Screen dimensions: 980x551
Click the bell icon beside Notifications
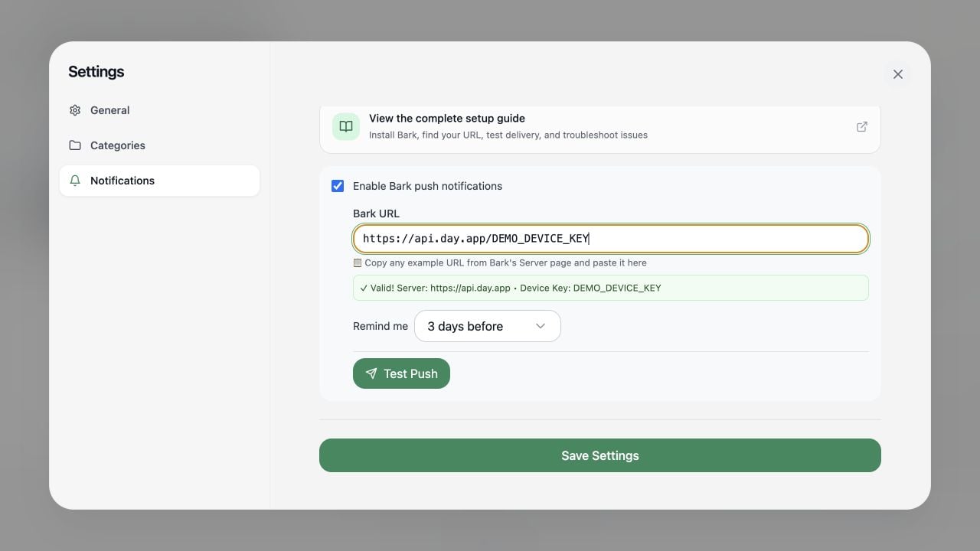75,181
